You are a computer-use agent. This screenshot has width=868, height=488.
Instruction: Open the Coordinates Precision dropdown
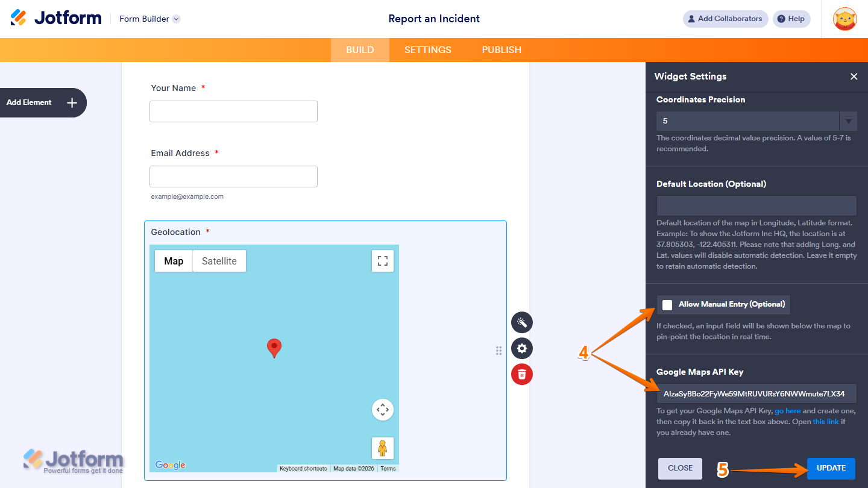click(848, 120)
